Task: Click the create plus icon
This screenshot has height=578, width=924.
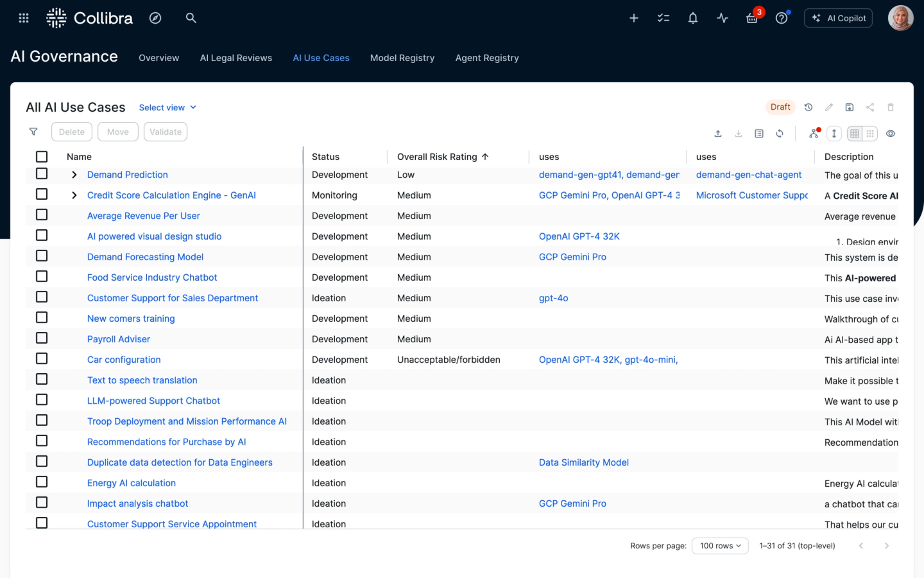Action: 634,18
